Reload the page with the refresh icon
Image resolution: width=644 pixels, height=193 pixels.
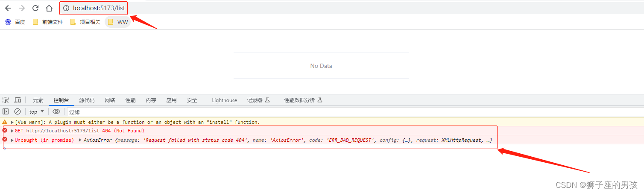35,8
